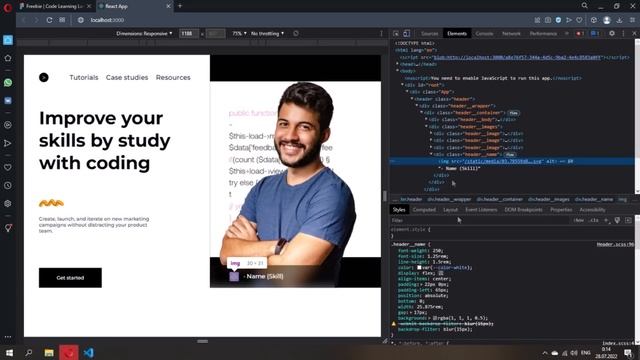Click the blue issues counter badge
Image resolution: width=640 pixels, height=360 pixels.
tap(595, 33)
